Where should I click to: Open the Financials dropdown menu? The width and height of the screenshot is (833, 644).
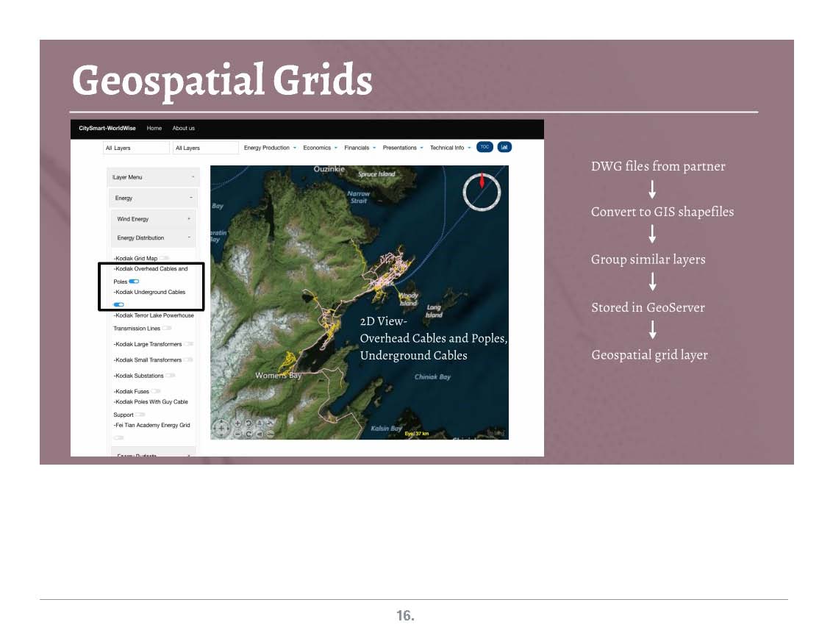point(360,148)
